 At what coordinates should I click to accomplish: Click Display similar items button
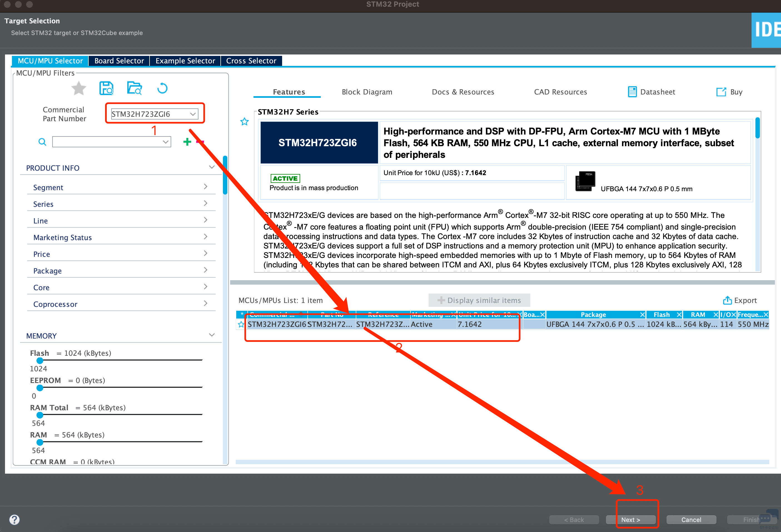(x=479, y=300)
